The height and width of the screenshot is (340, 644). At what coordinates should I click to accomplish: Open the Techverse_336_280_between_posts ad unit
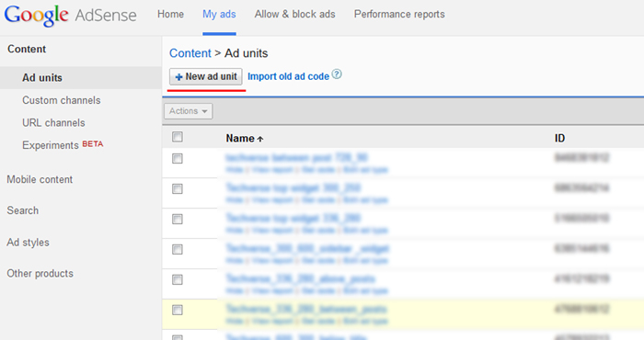[x=306, y=310]
